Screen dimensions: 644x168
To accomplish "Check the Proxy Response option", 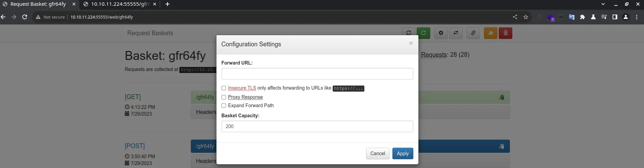I will click(x=224, y=97).
